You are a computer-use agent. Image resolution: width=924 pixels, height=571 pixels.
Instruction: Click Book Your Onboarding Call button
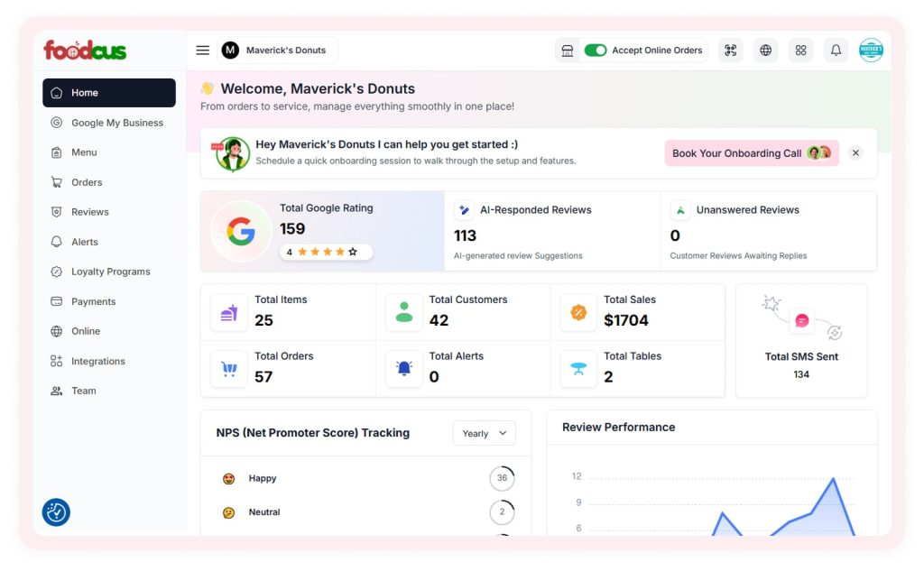pos(751,153)
